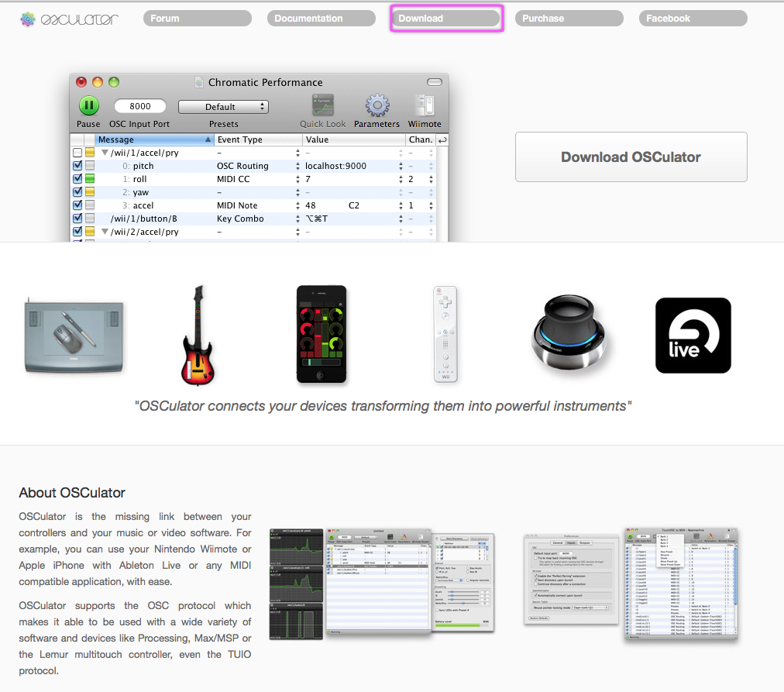Click the Wiimote toolbar icon

coord(425,107)
